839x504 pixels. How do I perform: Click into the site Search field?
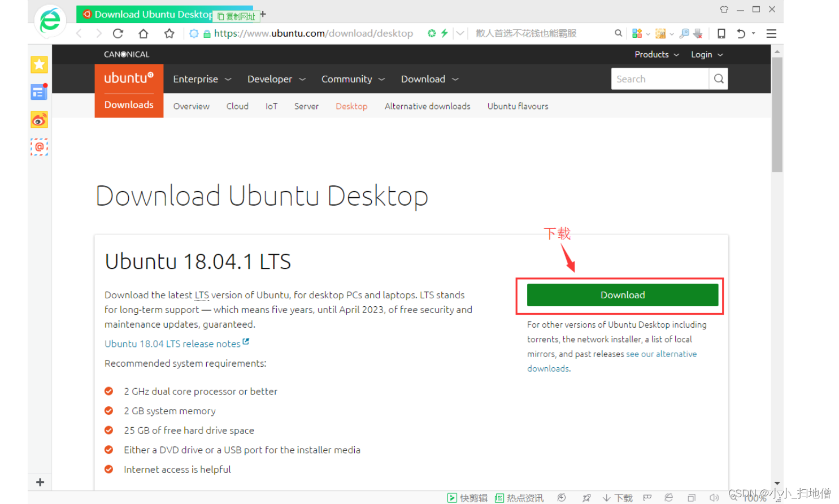660,79
